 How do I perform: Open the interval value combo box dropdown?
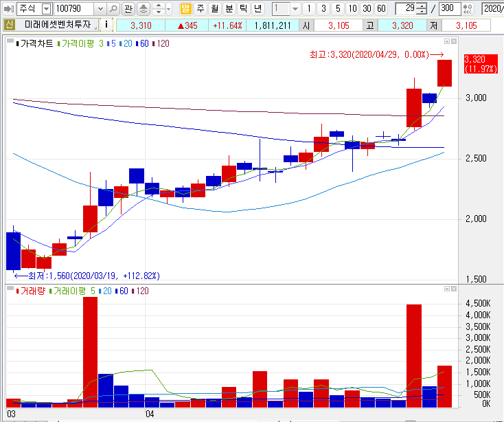(x=295, y=9)
